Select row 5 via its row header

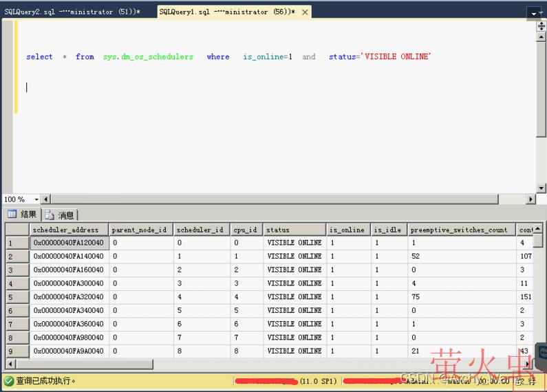pos(17,297)
